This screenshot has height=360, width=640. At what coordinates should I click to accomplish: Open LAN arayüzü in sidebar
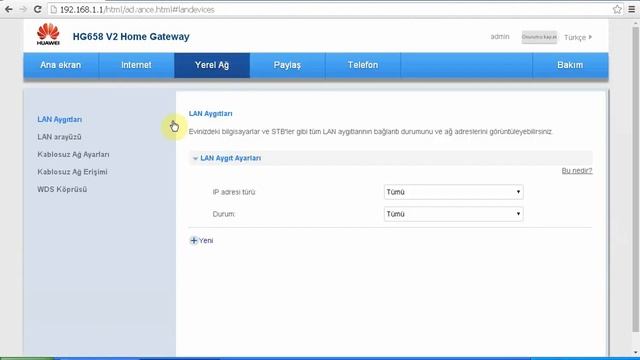pyautogui.click(x=59, y=137)
